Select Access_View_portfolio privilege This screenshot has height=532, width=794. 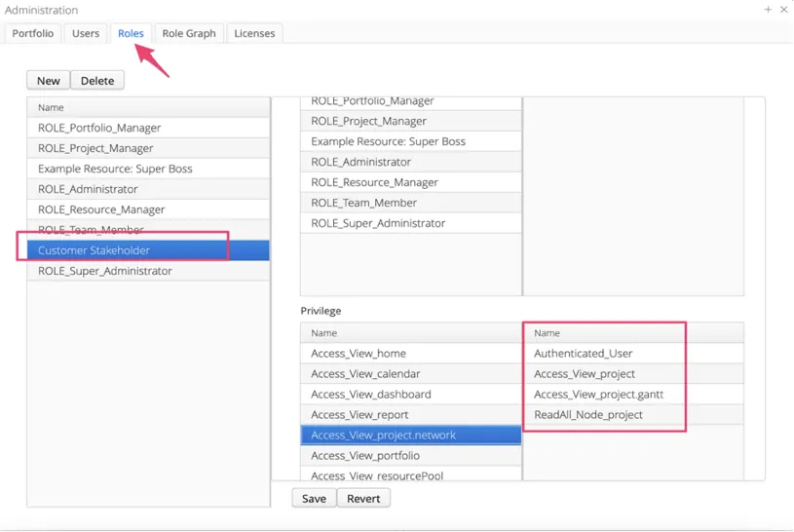coord(411,455)
